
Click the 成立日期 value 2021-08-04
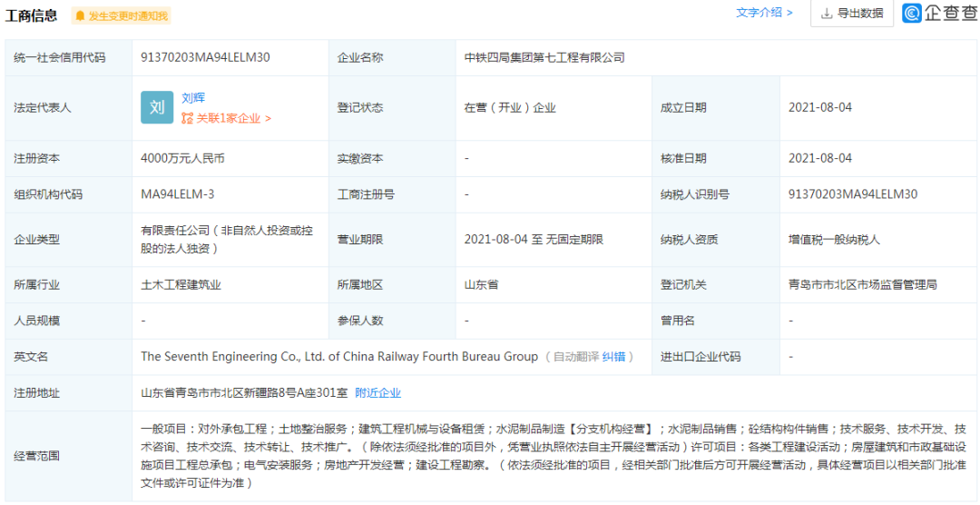tap(820, 107)
